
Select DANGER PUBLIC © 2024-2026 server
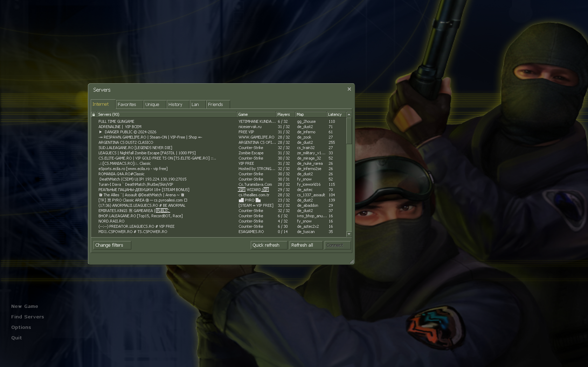click(219, 132)
